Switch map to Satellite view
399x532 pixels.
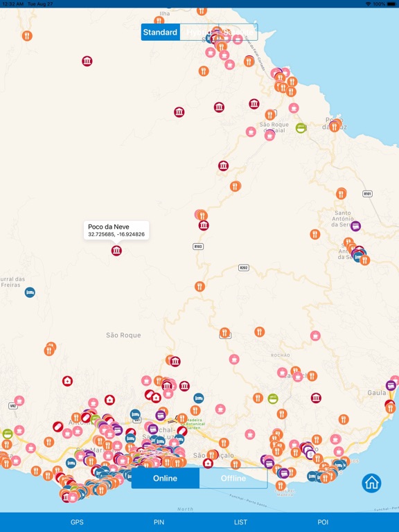[x=238, y=33]
